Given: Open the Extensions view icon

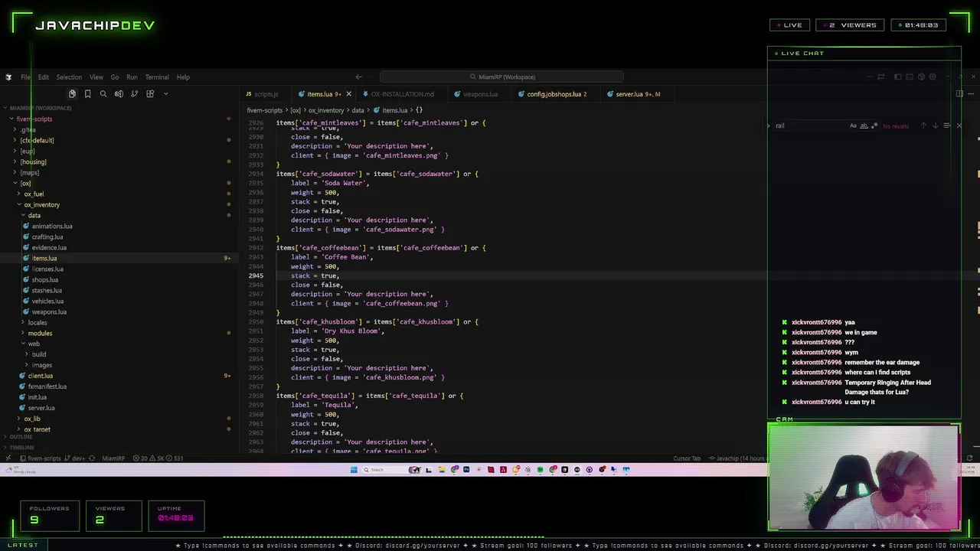Looking at the screenshot, I should [x=150, y=94].
